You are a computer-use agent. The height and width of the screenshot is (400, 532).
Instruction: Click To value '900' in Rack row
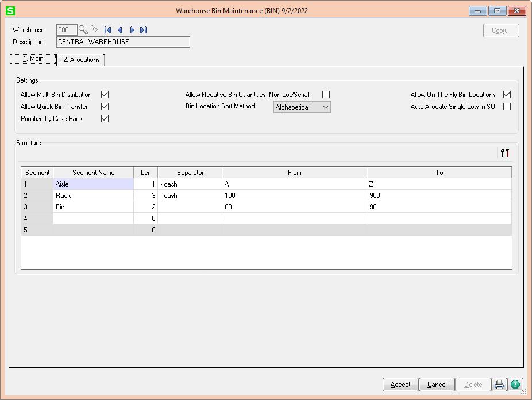440,196
